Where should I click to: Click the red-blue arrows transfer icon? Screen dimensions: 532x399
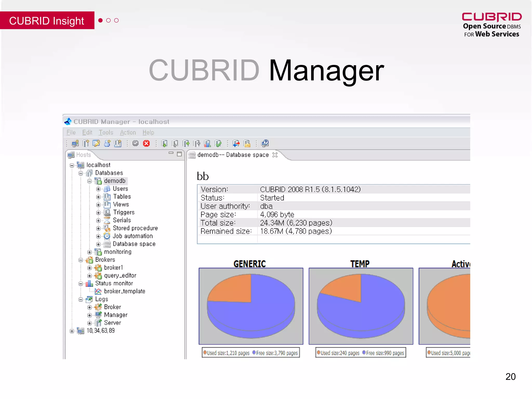[236, 143]
